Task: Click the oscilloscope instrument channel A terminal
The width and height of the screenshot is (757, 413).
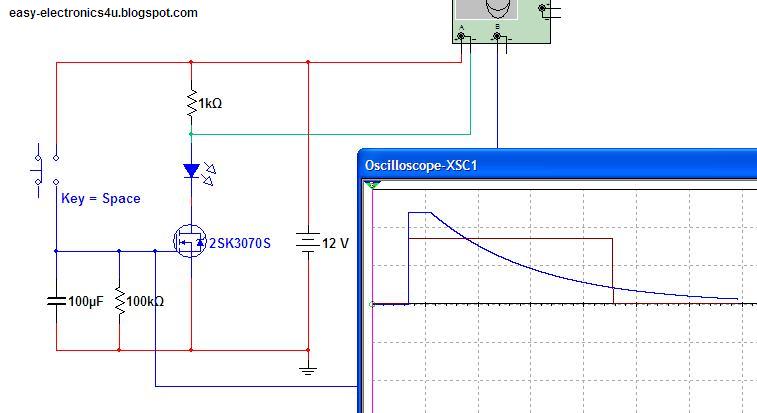Action: coord(461,36)
